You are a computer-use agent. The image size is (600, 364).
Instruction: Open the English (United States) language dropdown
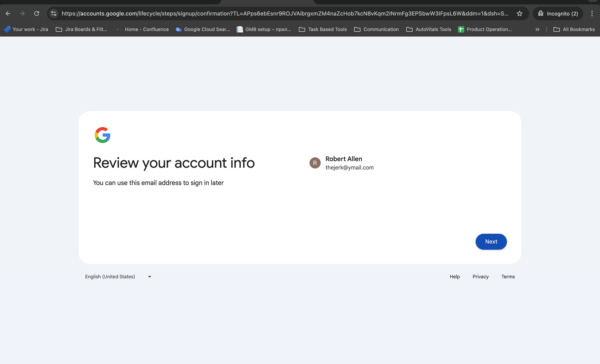coord(118,277)
